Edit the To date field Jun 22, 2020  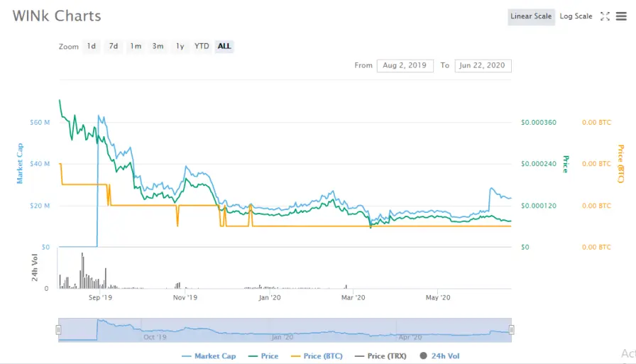(483, 66)
